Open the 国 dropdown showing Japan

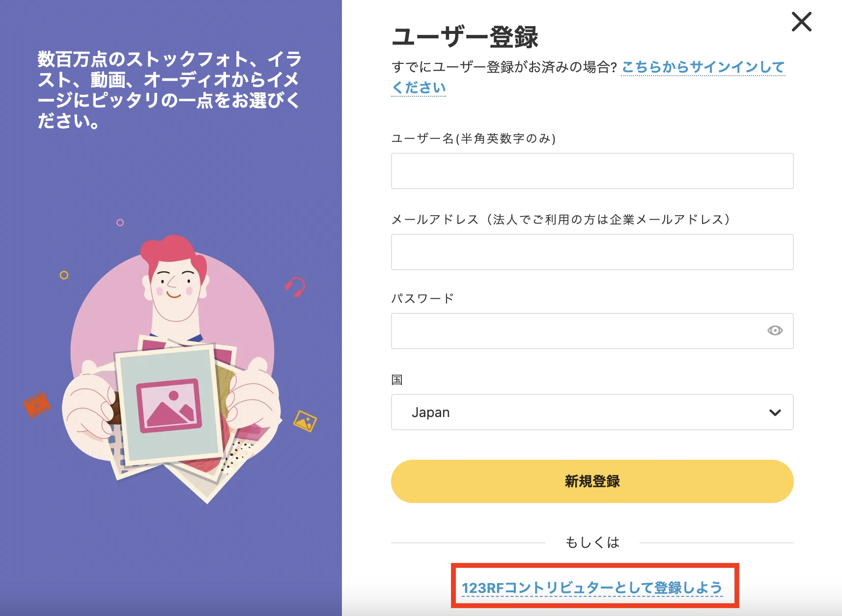592,412
